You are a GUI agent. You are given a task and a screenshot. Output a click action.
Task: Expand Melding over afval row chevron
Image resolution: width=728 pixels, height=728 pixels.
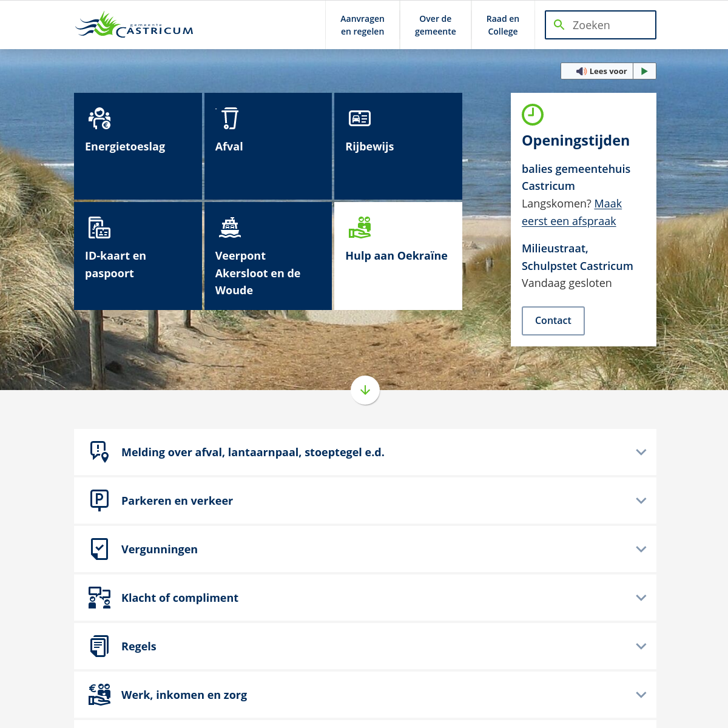[x=641, y=452]
